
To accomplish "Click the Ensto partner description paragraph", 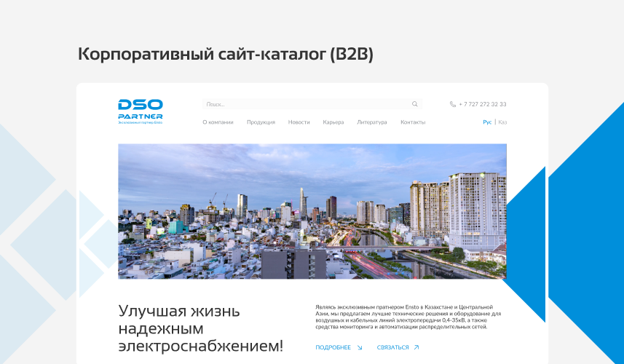I will [x=408, y=317].
